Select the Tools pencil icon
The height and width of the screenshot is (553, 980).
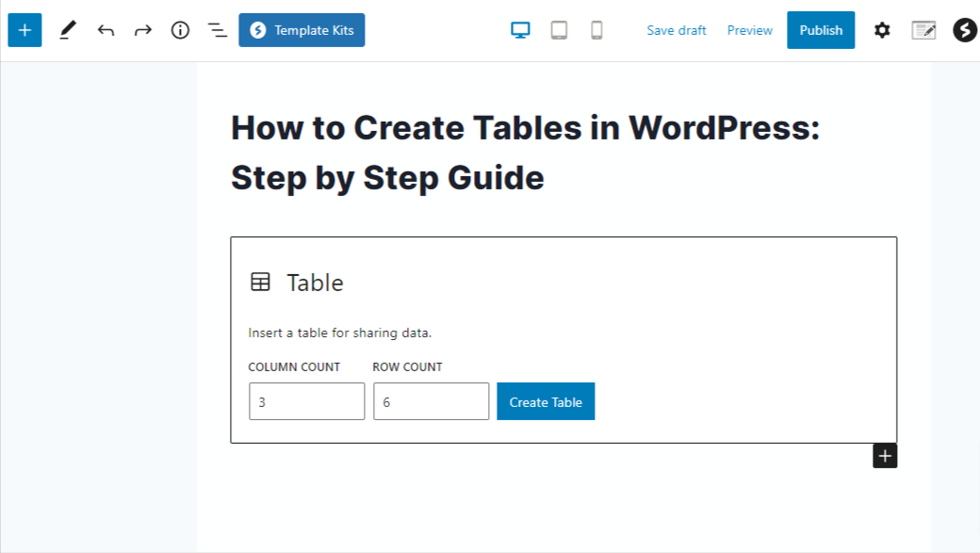[68, 30]
